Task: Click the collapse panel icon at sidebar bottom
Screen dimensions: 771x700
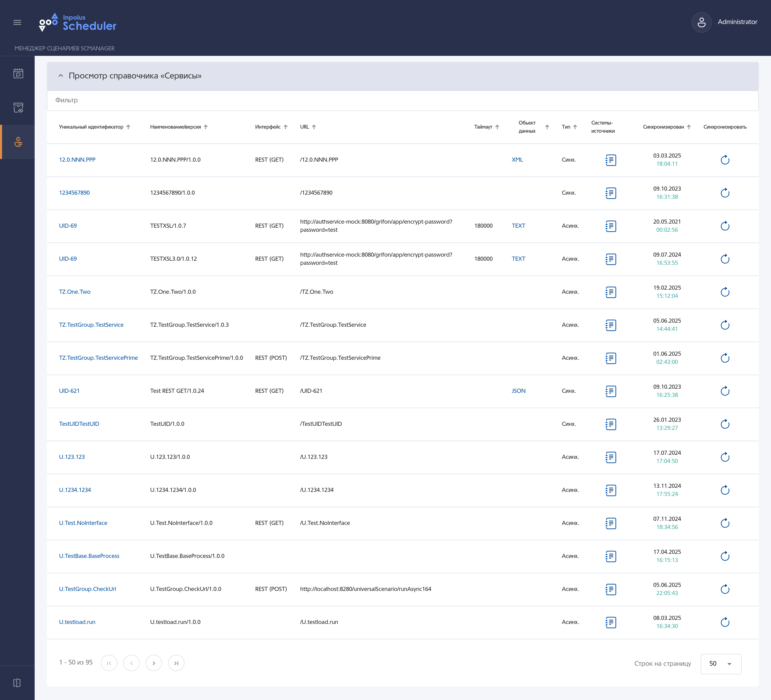Action: [x=17, y=683]
